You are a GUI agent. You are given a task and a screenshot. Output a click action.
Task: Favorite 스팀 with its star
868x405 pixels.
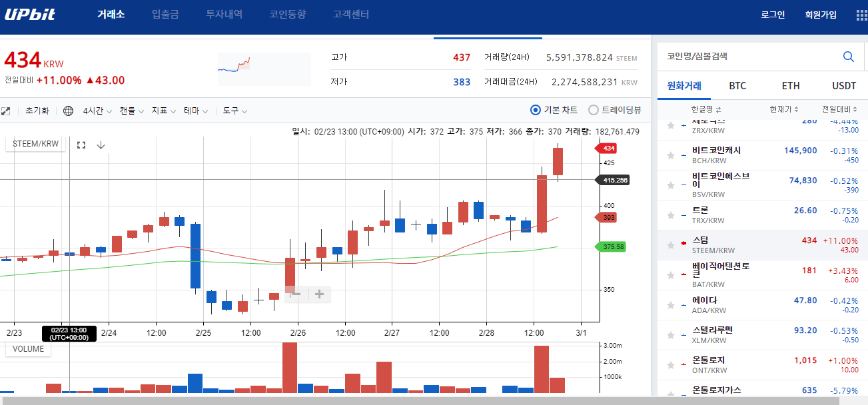671,245
